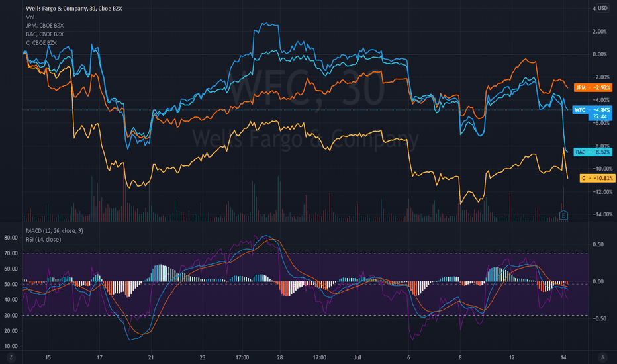Click the −10.00% price scale value
Screen dimensions: 617x364
[x=601, y=169]
